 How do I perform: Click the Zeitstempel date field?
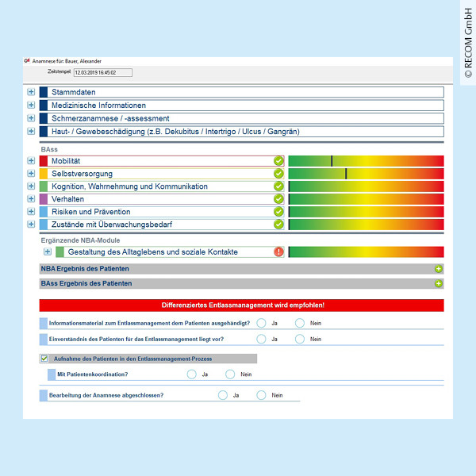click(103, 72)
